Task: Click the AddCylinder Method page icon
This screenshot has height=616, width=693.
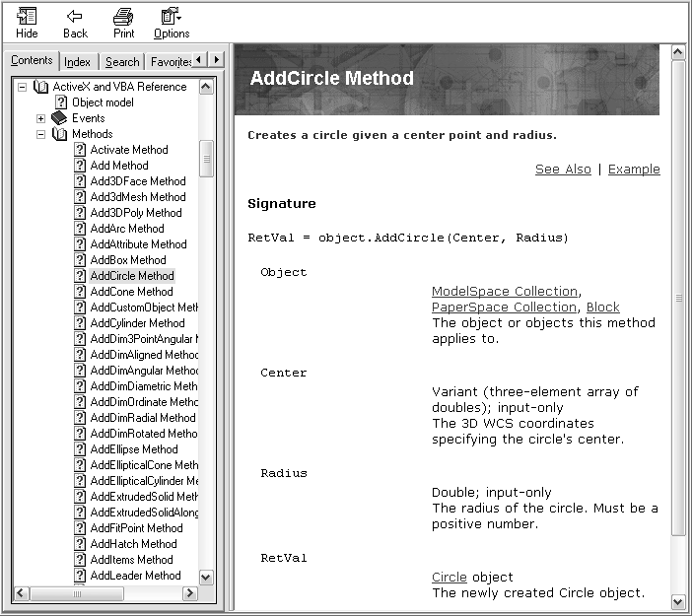Action: (x=80, y=323)
